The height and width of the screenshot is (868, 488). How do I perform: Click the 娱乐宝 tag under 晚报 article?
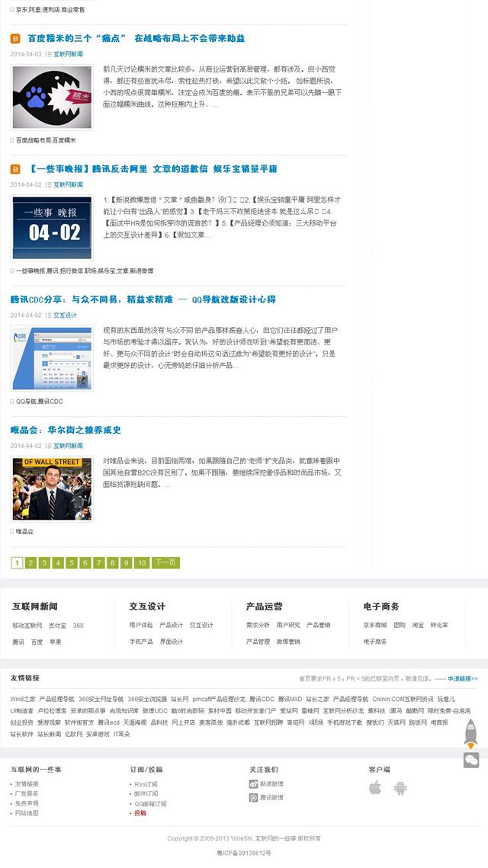106,271
